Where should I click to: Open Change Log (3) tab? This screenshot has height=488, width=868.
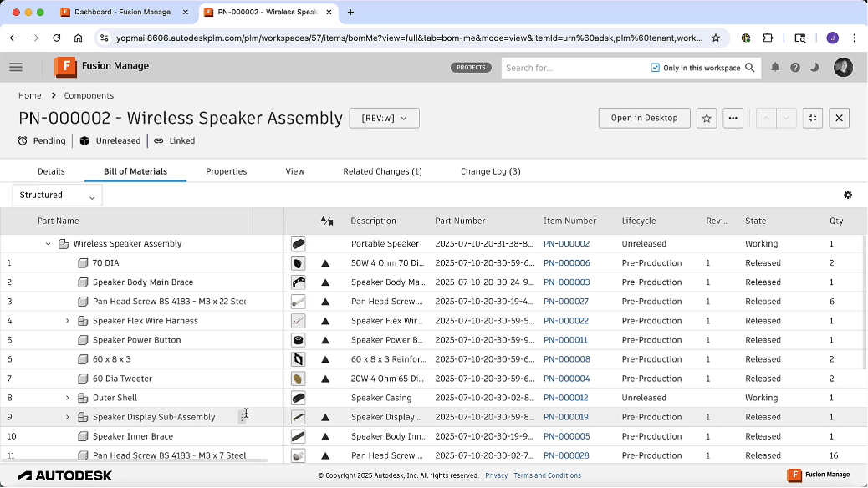[491, 171]
